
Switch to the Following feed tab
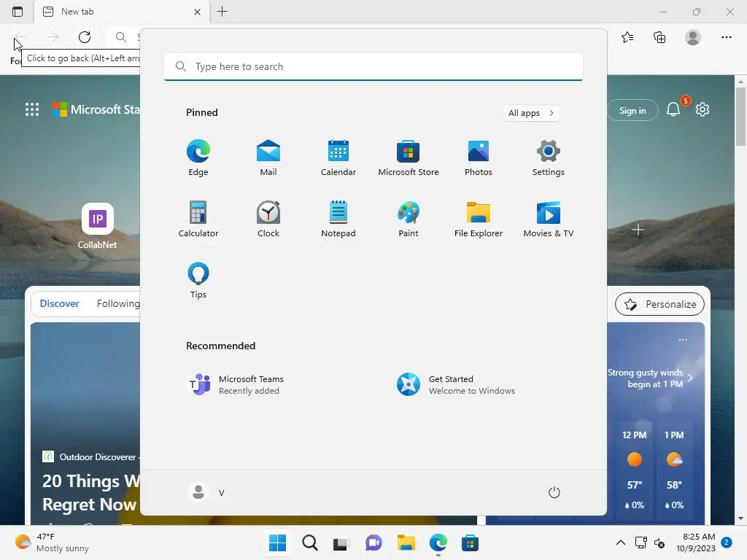[118, 303]
